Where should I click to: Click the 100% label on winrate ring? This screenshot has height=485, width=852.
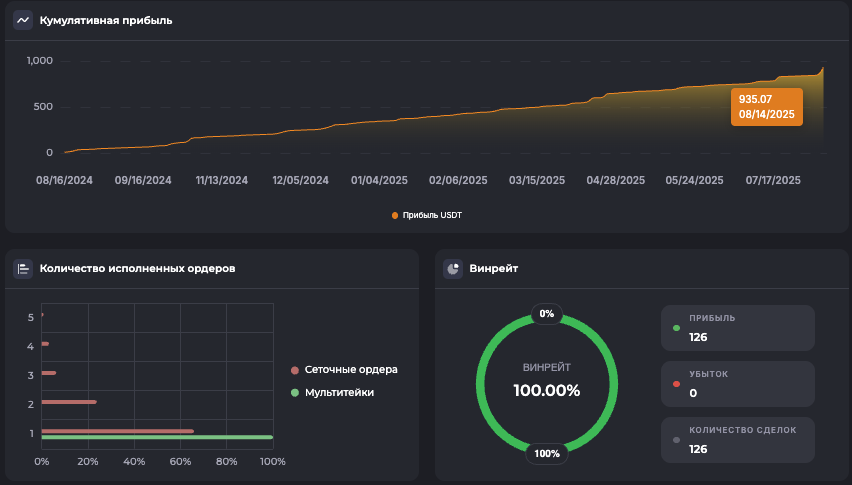click(547, 453)
